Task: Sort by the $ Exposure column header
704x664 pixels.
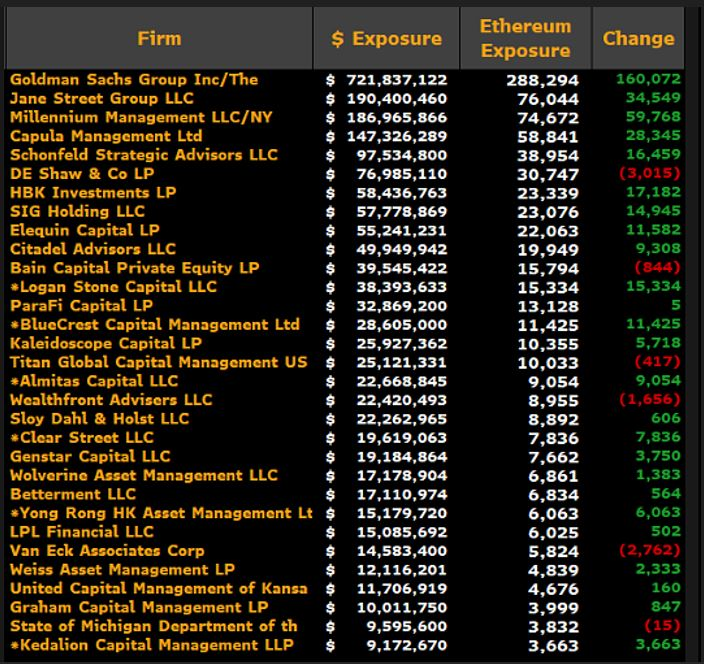Action: click(386, 38)
